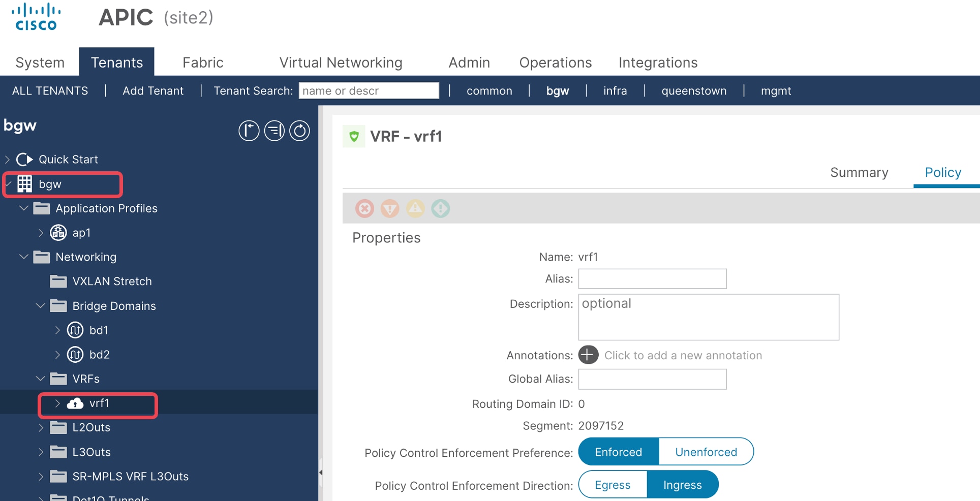
Task: Click the Alias input field
Action: click(653, 279)
